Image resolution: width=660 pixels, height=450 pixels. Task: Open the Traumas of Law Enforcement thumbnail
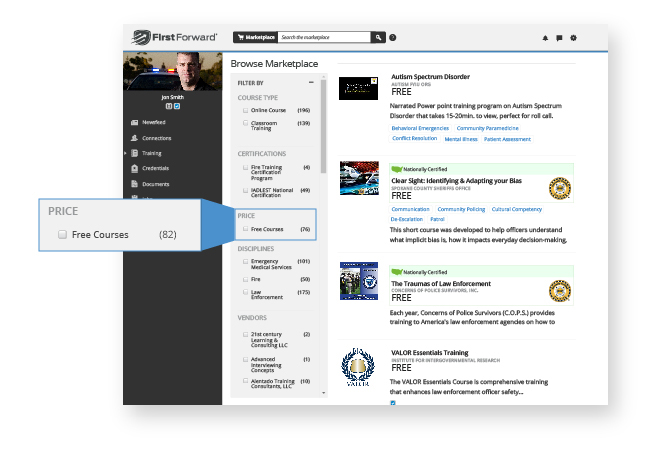click(x=359, y=281)
